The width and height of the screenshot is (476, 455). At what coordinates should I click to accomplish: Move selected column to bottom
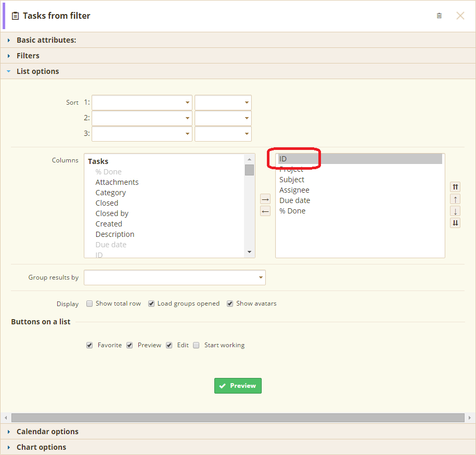pos(455,223)
